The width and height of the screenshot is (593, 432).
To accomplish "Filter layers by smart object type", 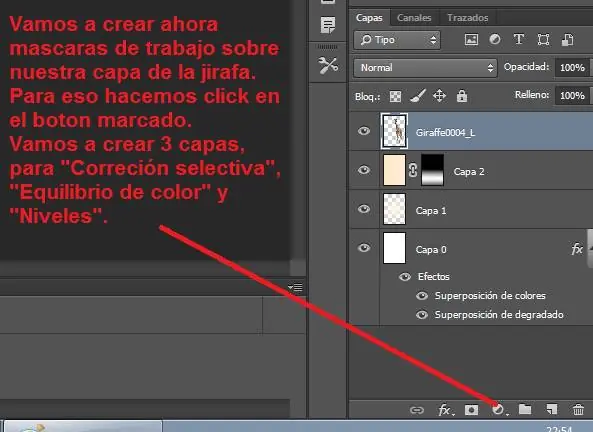I will pyautogui.click(x=567, y=40).
